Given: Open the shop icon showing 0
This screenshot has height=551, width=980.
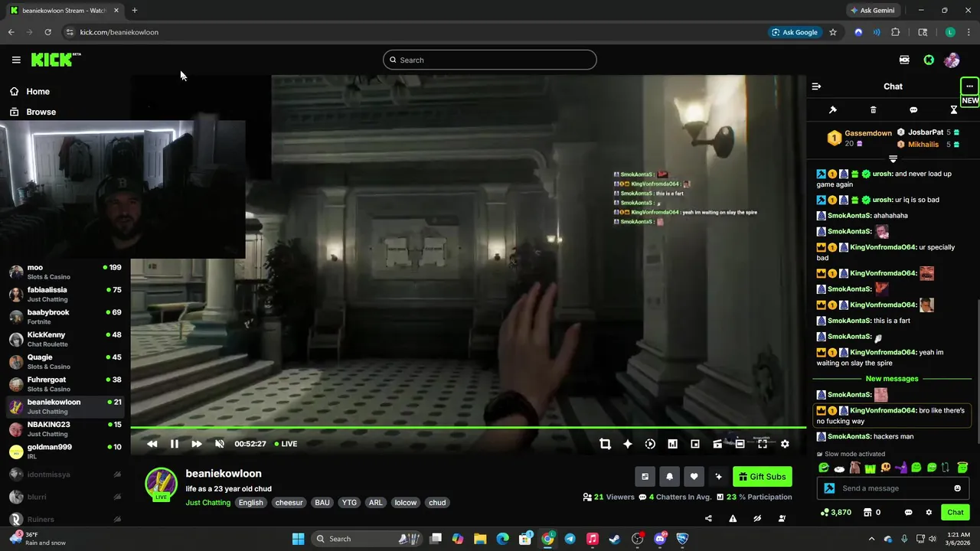Looking at the screenshot, I should [x=872, y=513].
